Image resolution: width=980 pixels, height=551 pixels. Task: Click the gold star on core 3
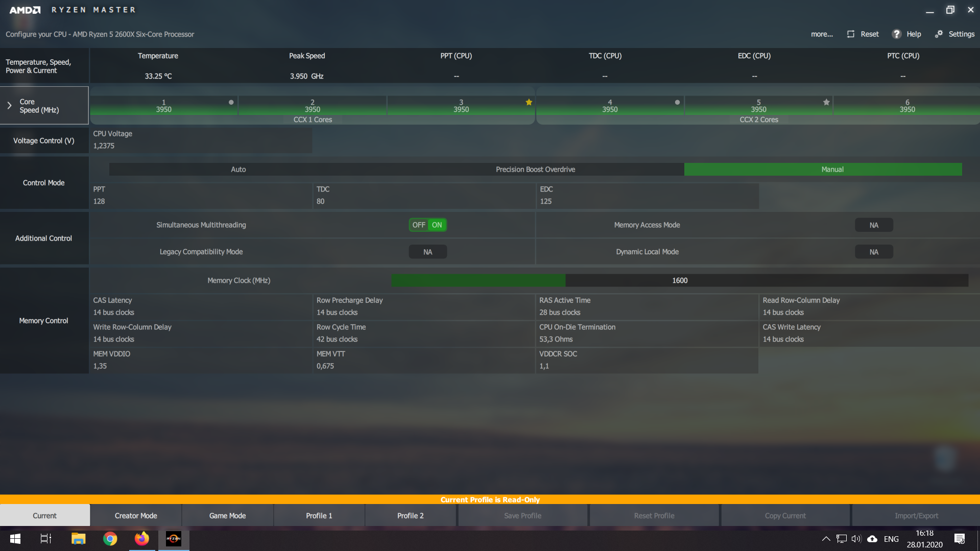pyautogui.click(x=529, y=102)
